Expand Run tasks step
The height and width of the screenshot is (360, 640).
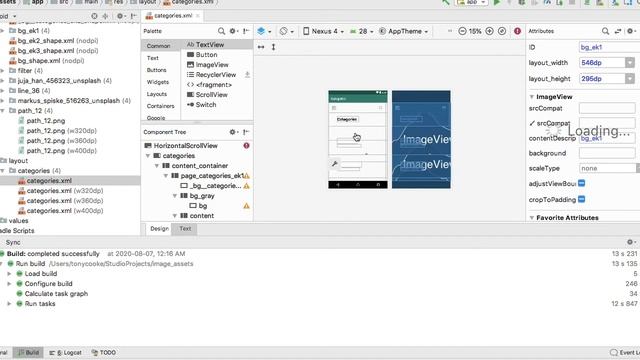click(x=9, y=304)
